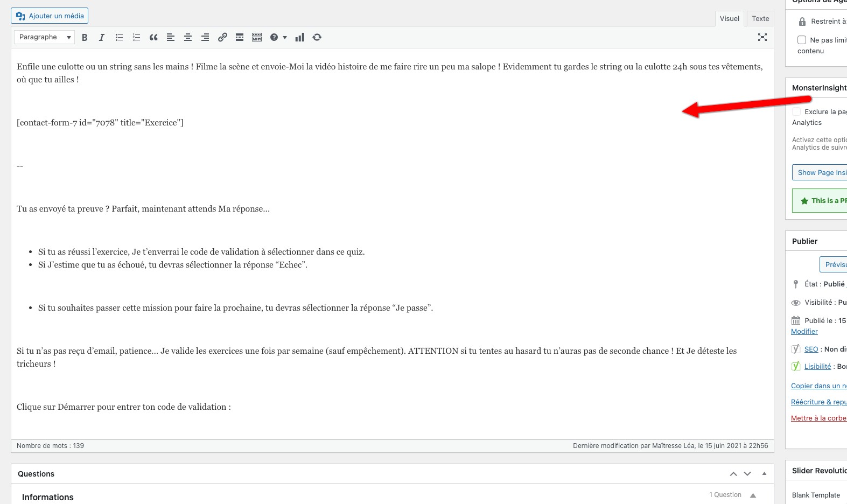Click the Prévisualiser button

tap(833, 264)
